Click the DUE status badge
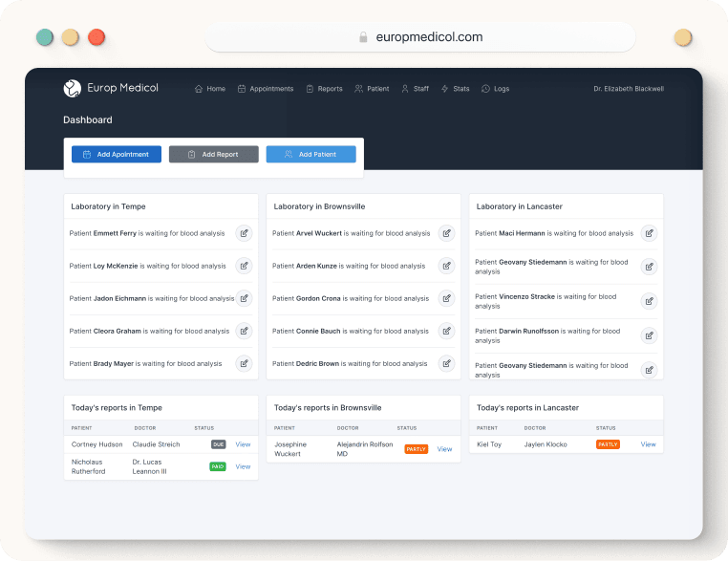Image resolution: width=728 pixels, height=561 pixels. [219, 444]
